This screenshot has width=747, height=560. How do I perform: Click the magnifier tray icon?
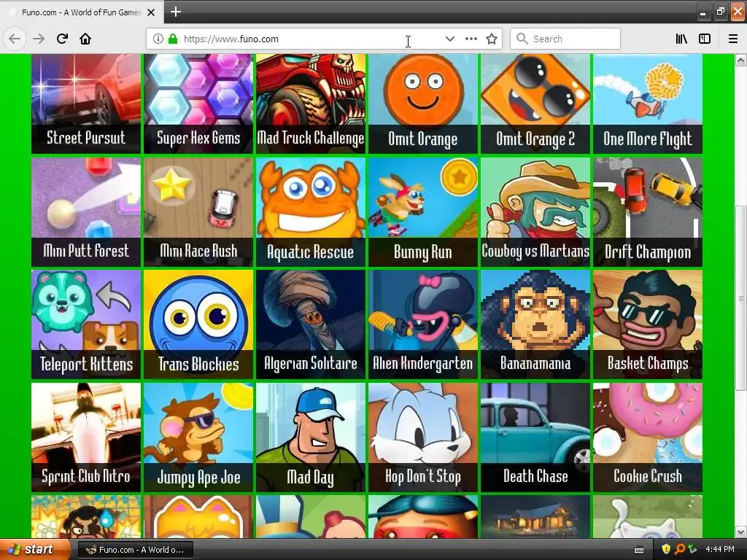pyautogui.click(x=679, y=549)
